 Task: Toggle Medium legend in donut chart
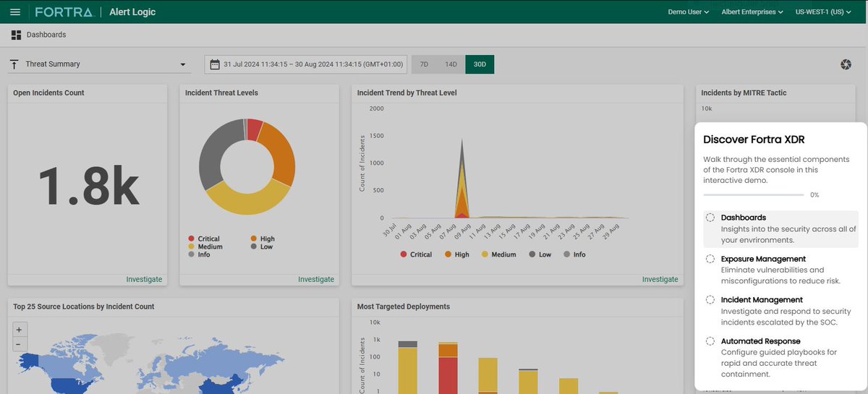tap(205, 247)
